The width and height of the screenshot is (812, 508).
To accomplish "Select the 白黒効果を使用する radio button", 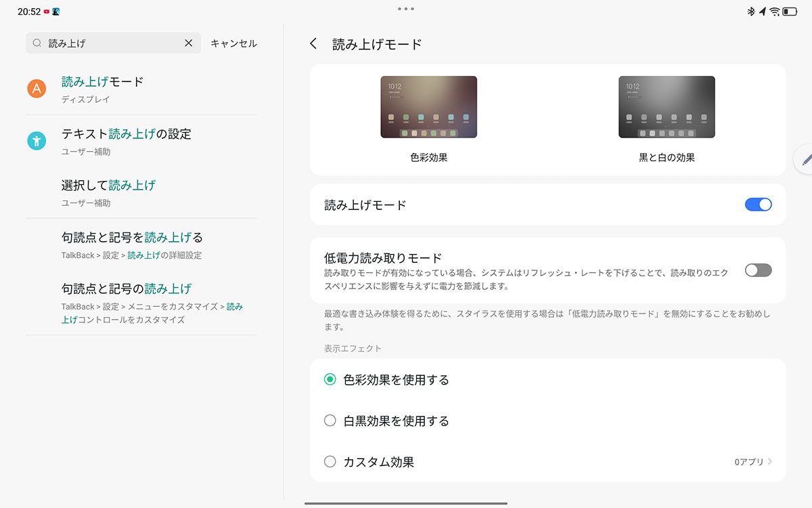I will [330, 421].
